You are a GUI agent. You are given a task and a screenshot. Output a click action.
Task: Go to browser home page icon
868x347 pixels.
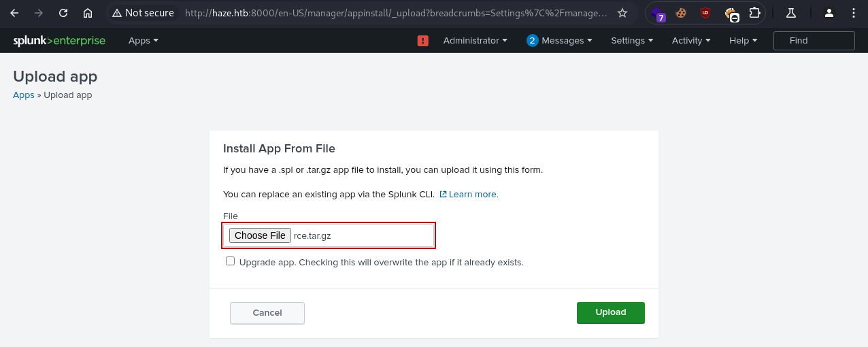(x=88, y=13)
